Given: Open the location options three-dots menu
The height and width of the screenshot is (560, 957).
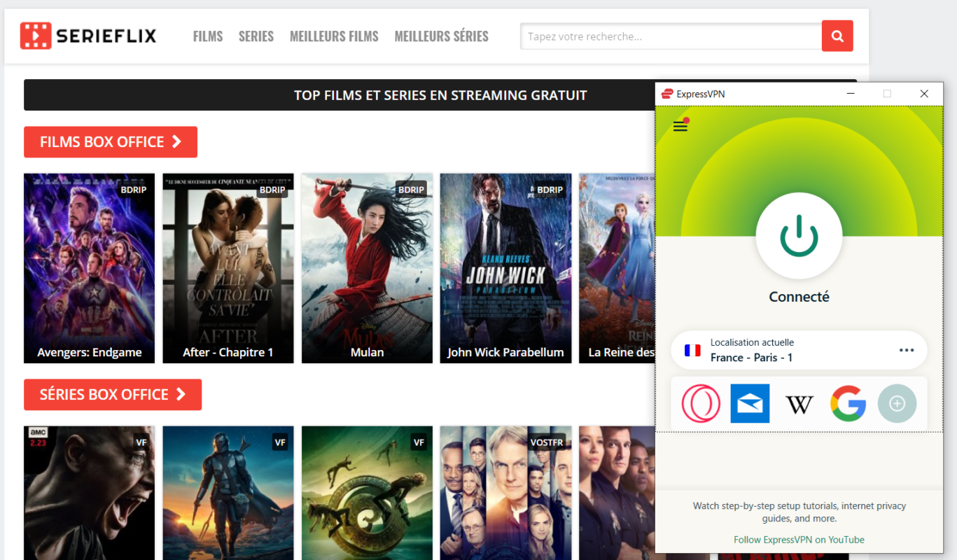Looking at the screenshot, I should (907, 350).
